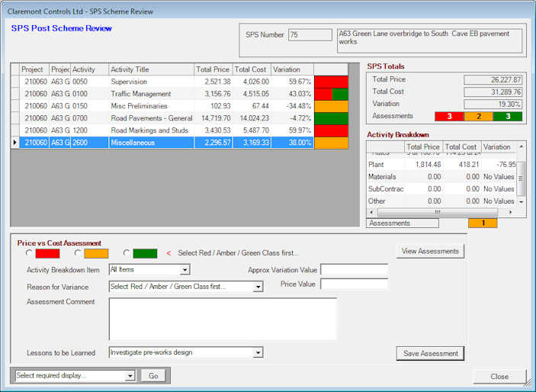Open the Select required display dropdown

click(130, 375)
